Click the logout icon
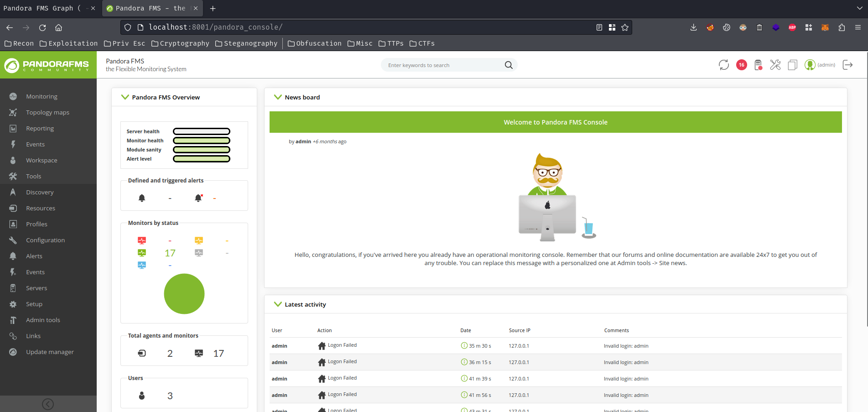This screenshot has width=868, height=412. click(x=847, y=65)
